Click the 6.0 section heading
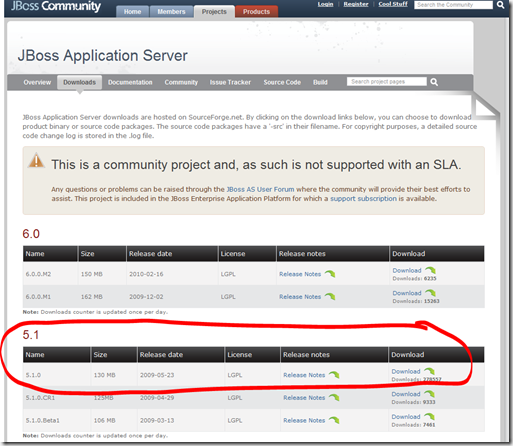 tap(31, 234)
